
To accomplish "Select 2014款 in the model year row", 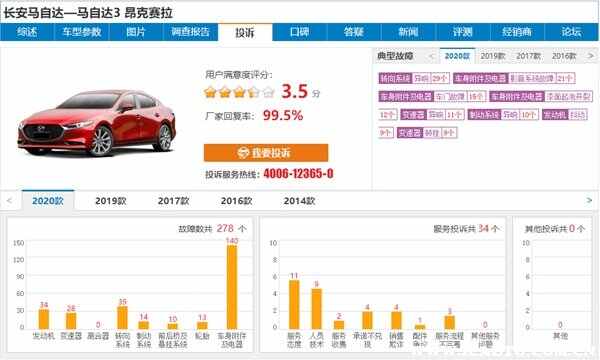I will (299, 201).
